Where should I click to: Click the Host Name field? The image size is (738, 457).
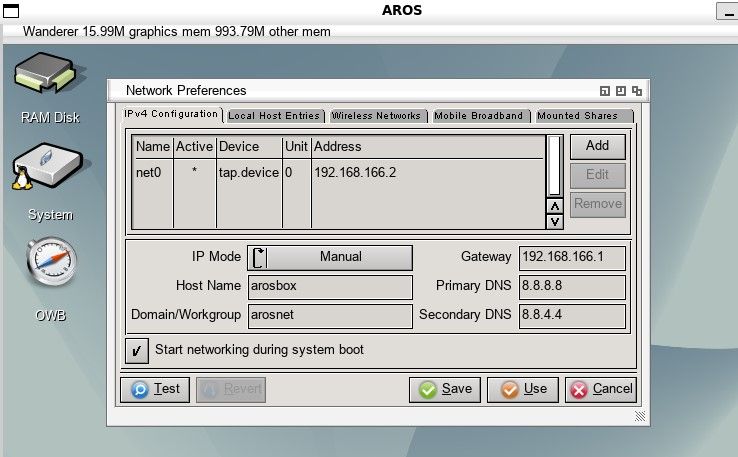point(330,287)
